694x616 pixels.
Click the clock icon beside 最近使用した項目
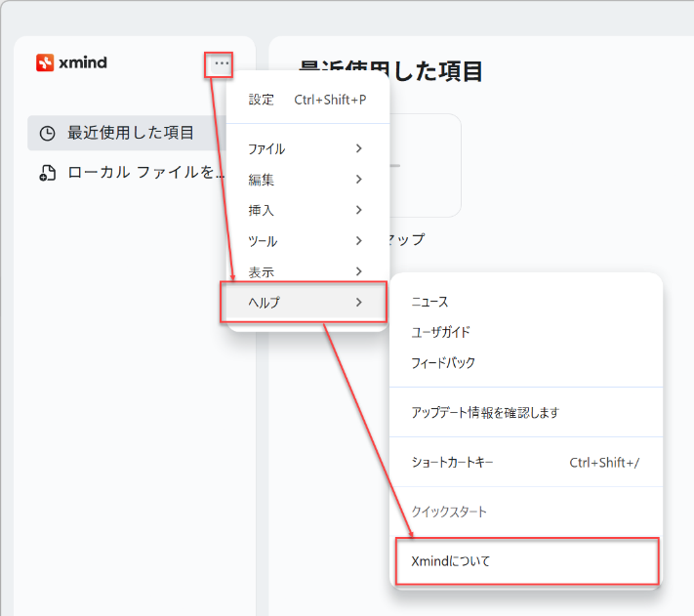(x=48, y=133)
